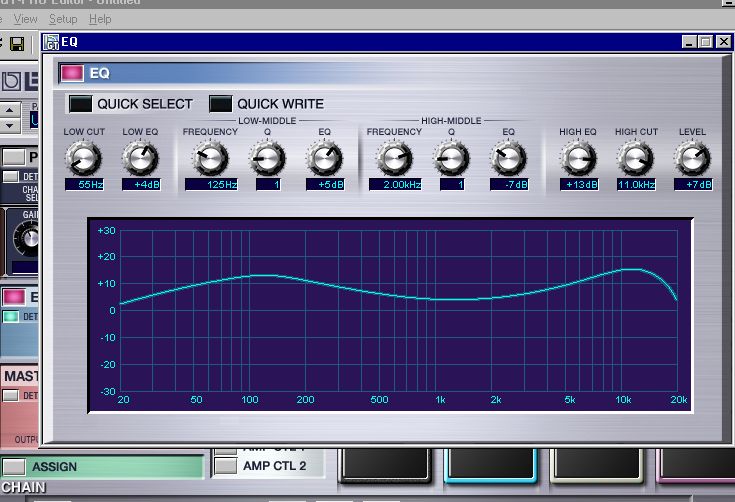This screenshot has height=502, width=735.
Task: Click the High Cut knob
Action: (636, 158)
